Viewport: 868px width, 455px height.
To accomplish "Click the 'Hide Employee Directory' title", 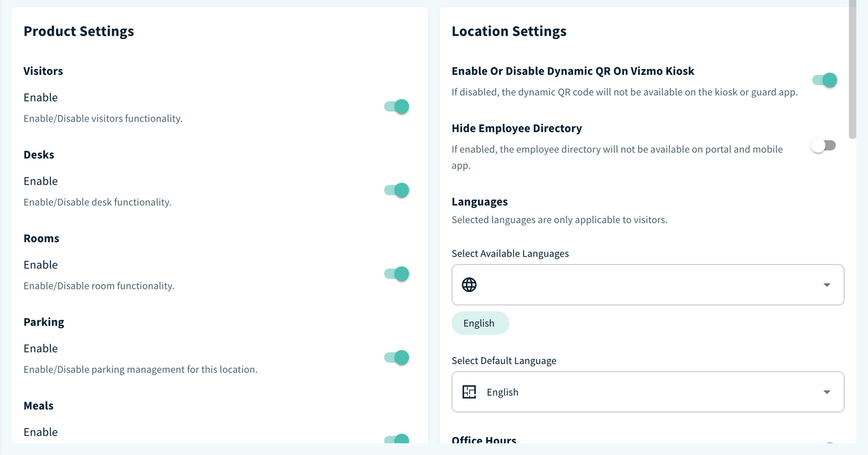I will pyautogui.click(x=516, y=128).
